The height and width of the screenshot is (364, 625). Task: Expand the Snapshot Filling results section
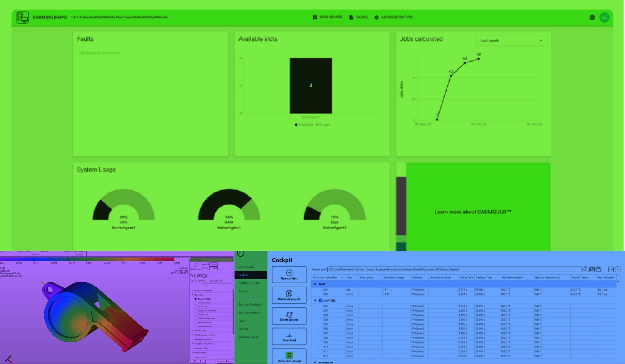pyautogui.click(x=192, y=330)
